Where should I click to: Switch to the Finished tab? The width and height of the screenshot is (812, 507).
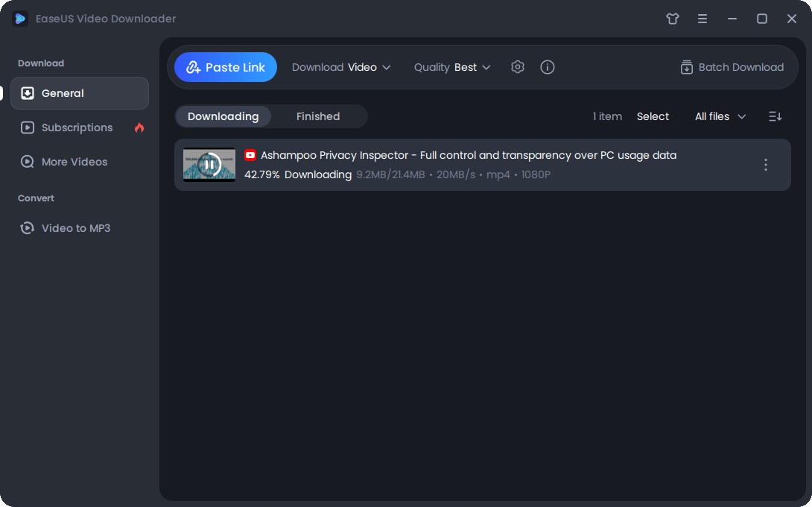318,116
